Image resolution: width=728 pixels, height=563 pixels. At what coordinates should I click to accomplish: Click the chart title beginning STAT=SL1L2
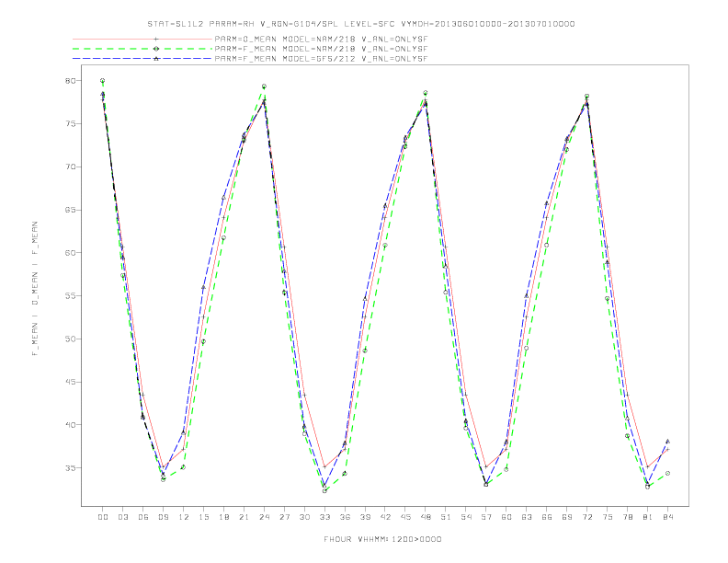pyautogui.click(x=360, y=24)
